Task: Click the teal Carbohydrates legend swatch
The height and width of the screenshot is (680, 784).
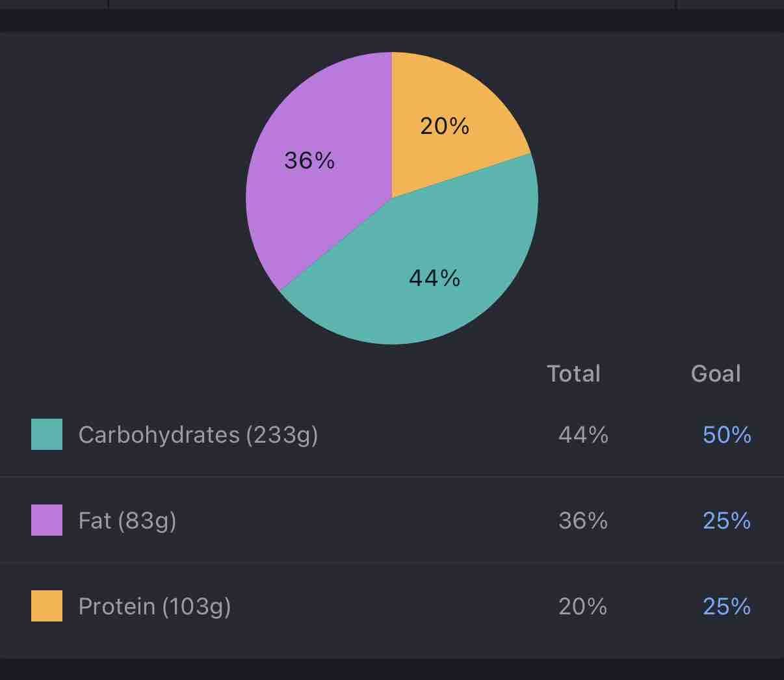Action: [x=47, y=434]
